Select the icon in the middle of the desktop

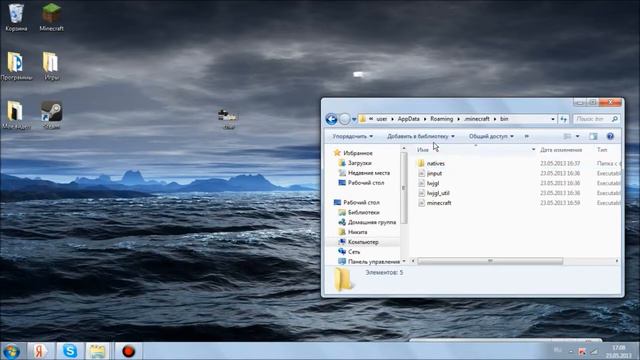point(228,118)
